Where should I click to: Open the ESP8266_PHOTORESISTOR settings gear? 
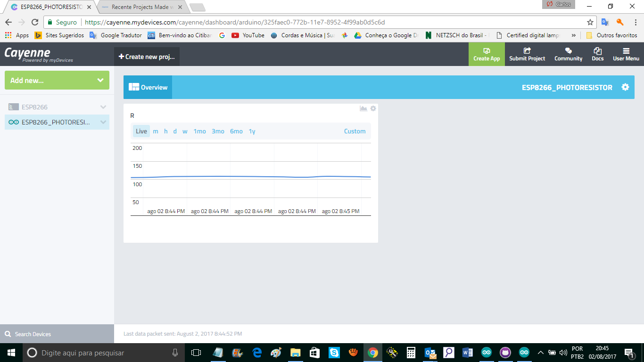tap(625, 87)
